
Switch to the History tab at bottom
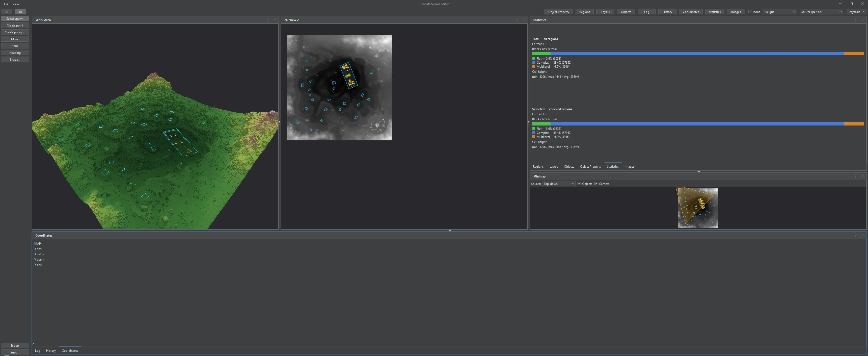51,351
